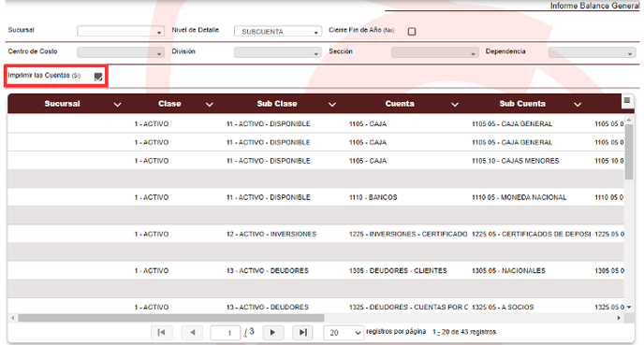Click 13 - ACTIVO - DEUDORES in NACIONALES row
The height and width of the screenshot is (345, 644).
point(267,271)
